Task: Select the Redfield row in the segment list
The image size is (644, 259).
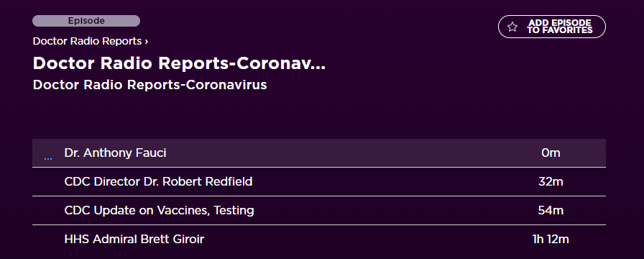Action: tap(319, 182)
